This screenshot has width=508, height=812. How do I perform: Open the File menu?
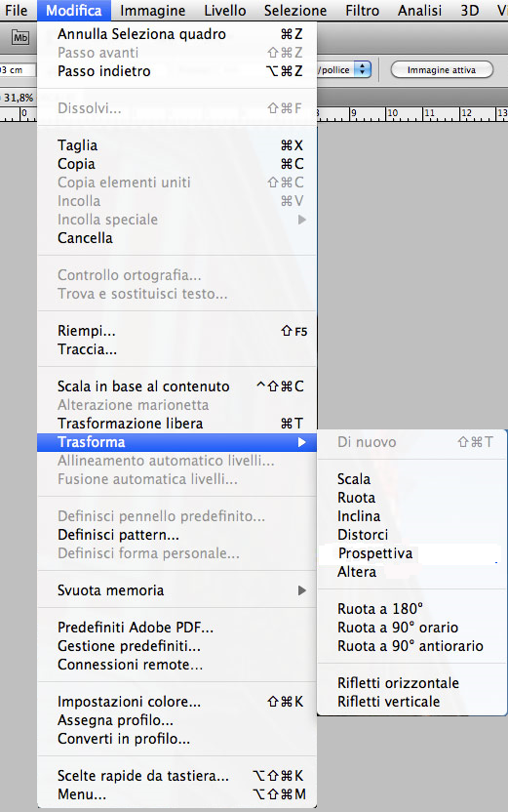16,11
